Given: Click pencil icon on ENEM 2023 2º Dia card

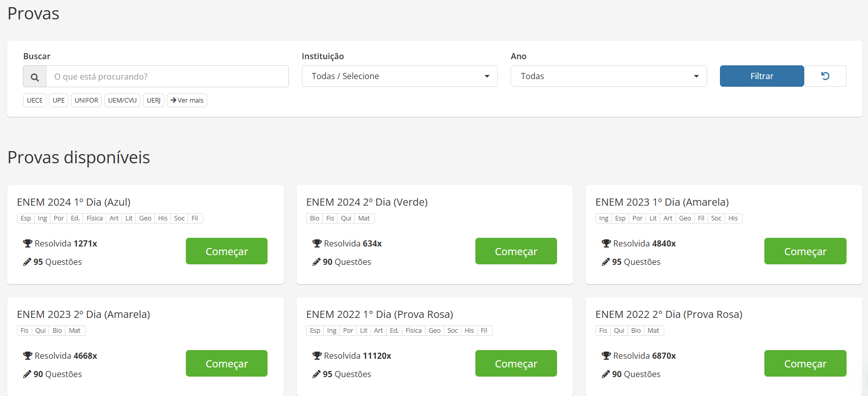Looking at the screenshot, I should (x=27, y=374).
